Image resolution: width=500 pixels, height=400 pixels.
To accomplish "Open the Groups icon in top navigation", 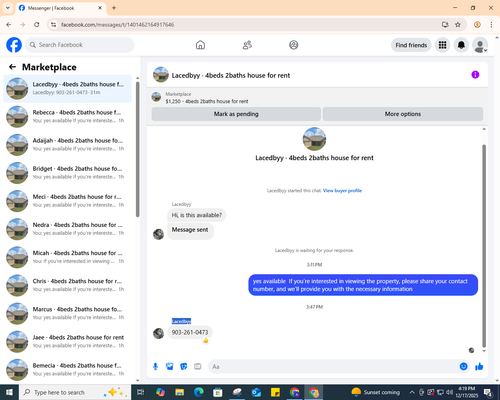I will point(294,45).
